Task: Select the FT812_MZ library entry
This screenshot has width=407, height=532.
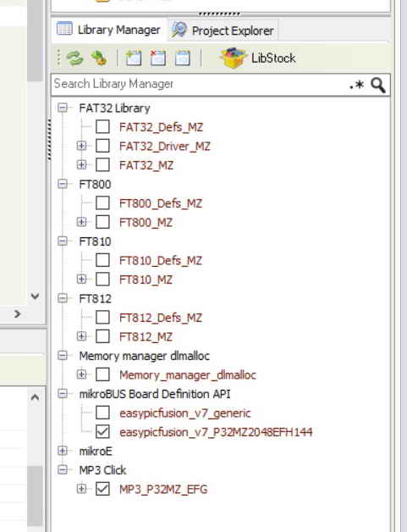Action: pos(146,337)
